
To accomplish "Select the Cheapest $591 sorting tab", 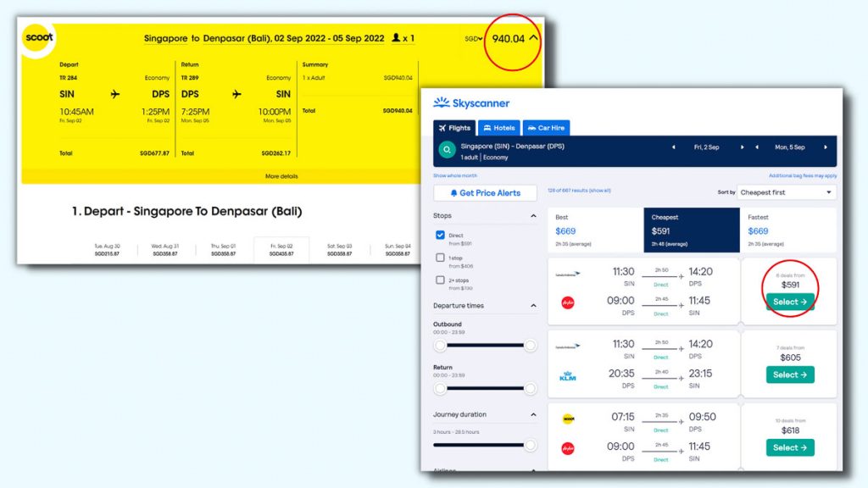I will 692,230.
